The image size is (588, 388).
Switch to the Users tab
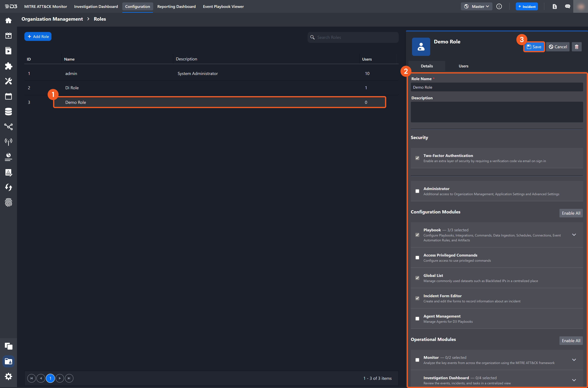pyautogui.click(x=463, y=66)
